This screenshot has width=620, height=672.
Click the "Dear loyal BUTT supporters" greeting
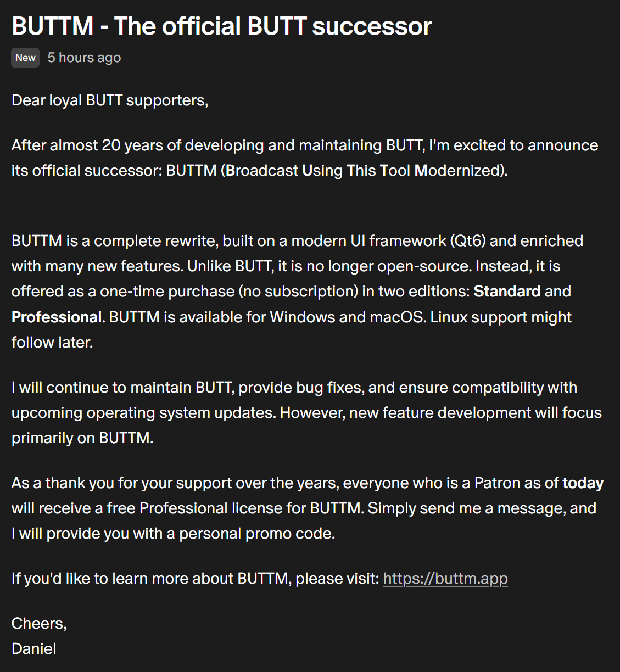(109, 100)
